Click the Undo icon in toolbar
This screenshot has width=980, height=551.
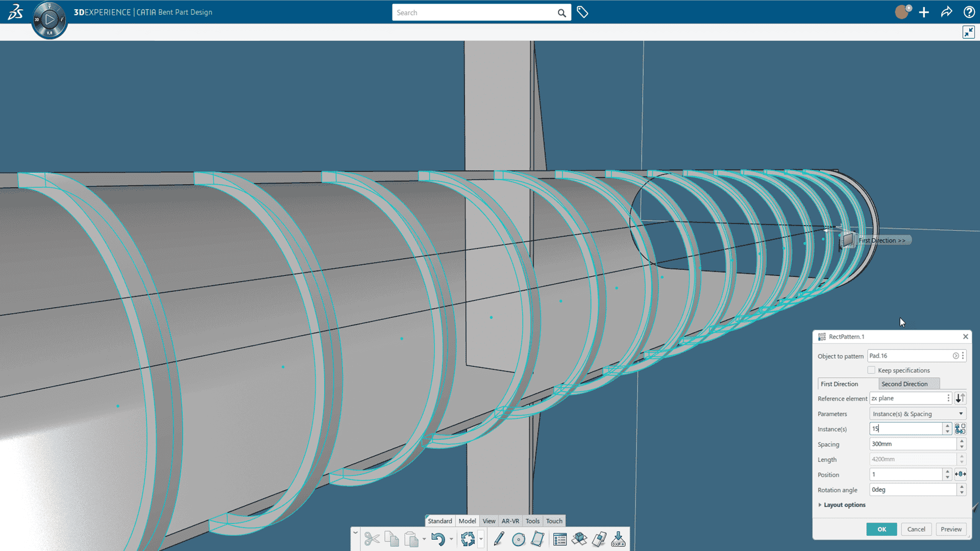tap(437, 538)
